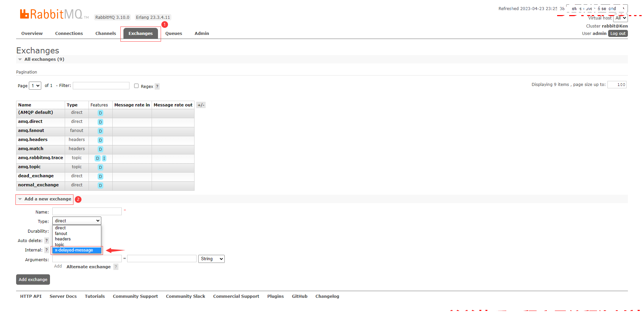The width and height of the screenshot is (644, 324).
Task: Switch to the Channels tab
Action: tap(106, 34)
